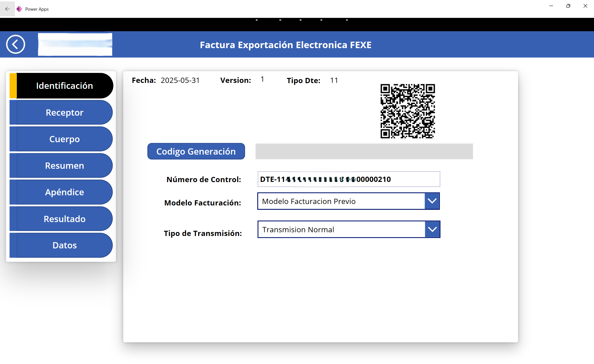Click the QR code image
The image size is (594, 364).
pyautogui.click(x=407, y=111)
